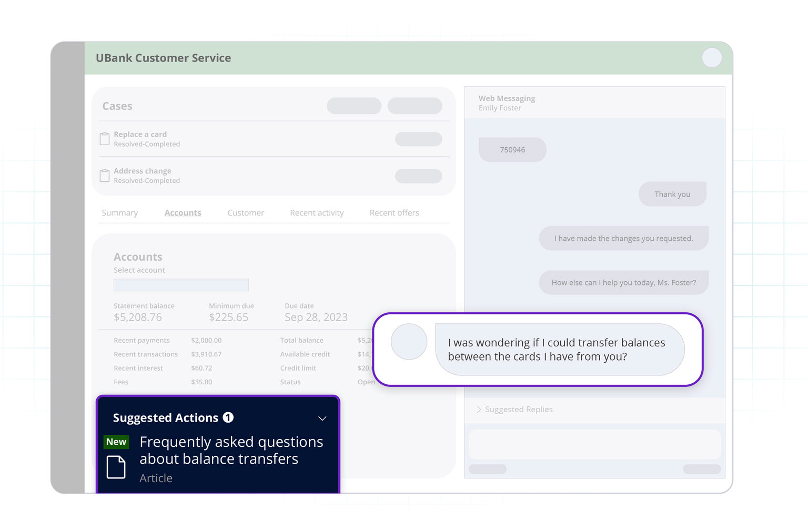This screenshot has height=532, width=808.
Task: Click the clipboard icon beside Address change
Action: coord(104,175)
